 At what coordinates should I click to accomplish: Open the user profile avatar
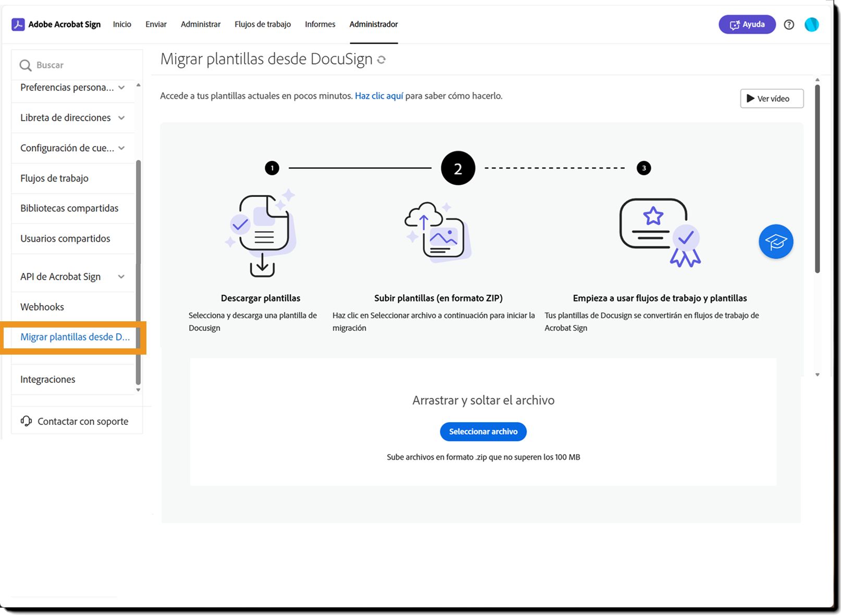[x=811, y=24]
